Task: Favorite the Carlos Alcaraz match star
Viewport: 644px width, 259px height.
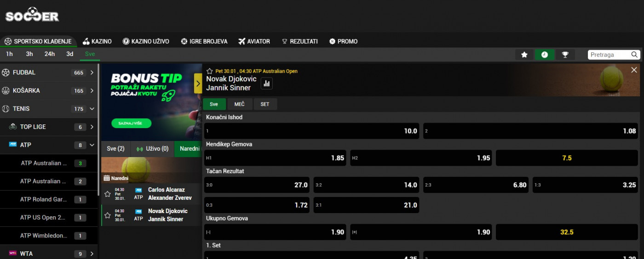Action: (108, 194)
